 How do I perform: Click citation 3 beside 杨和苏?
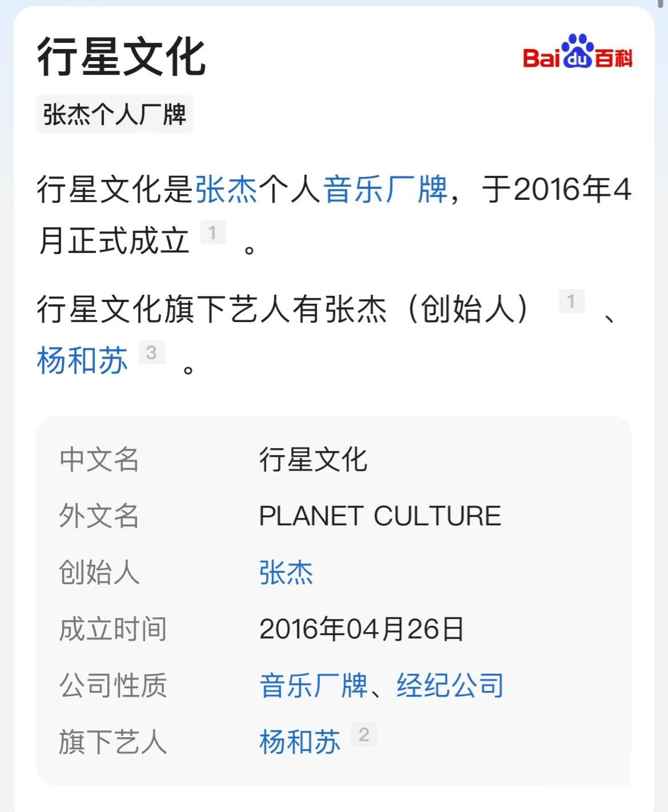tap(152, 352)
